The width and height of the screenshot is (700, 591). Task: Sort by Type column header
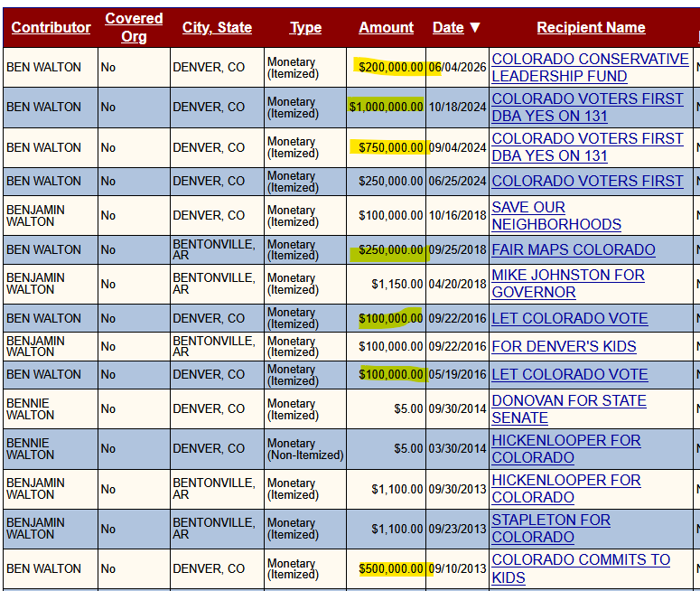coord(305,27)
